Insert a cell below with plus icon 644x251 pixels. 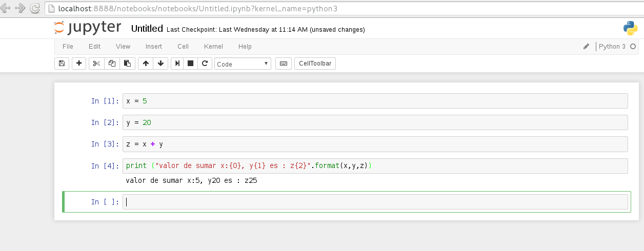[79, 64]
